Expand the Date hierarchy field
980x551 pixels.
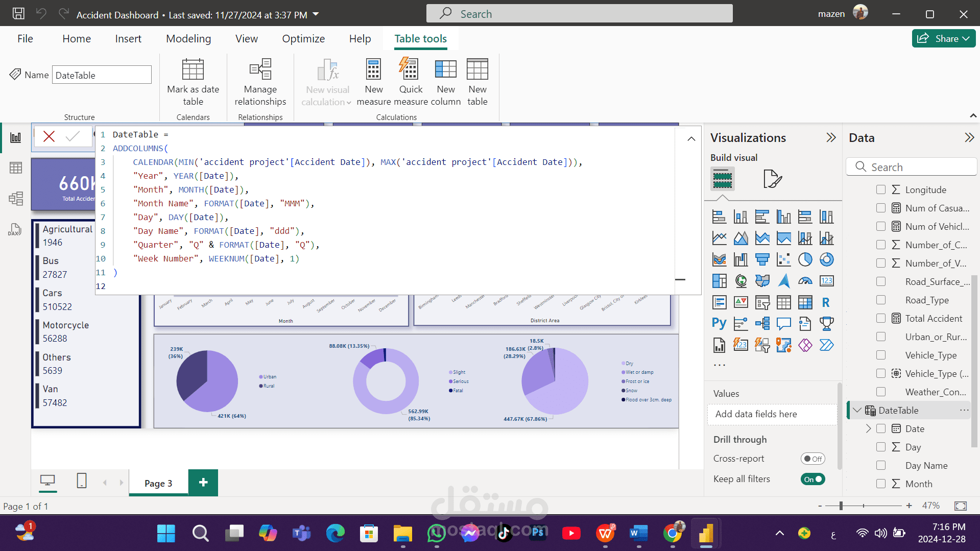tap(868, 428)
